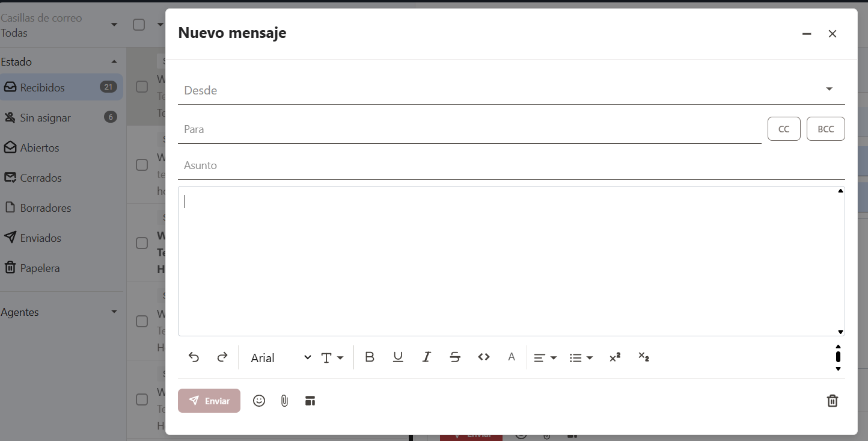This screenshot has height=441, width=868.
Task: Tick the second email's checkbox
Action: point(142,165)
